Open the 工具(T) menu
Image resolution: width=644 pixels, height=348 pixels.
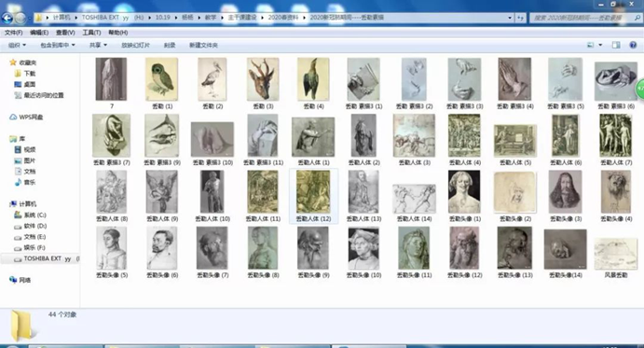coord(91,33)
